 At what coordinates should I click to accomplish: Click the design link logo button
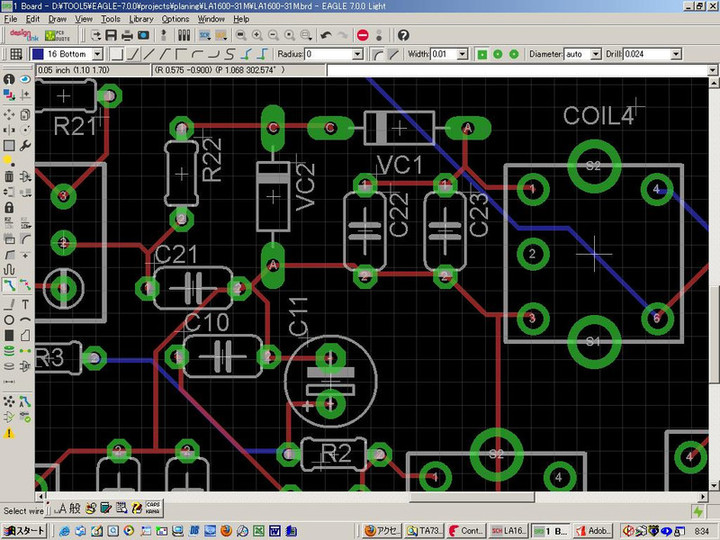point(23,35)
